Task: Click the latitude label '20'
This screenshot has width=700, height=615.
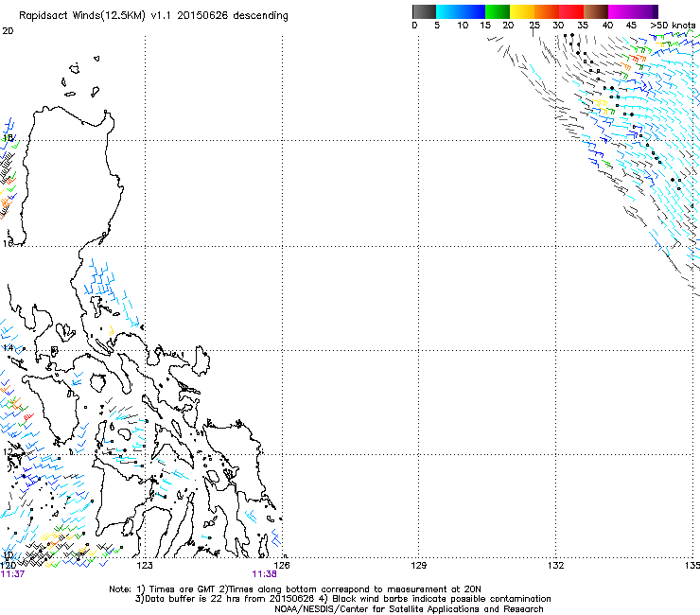Action: coord(8,31)
